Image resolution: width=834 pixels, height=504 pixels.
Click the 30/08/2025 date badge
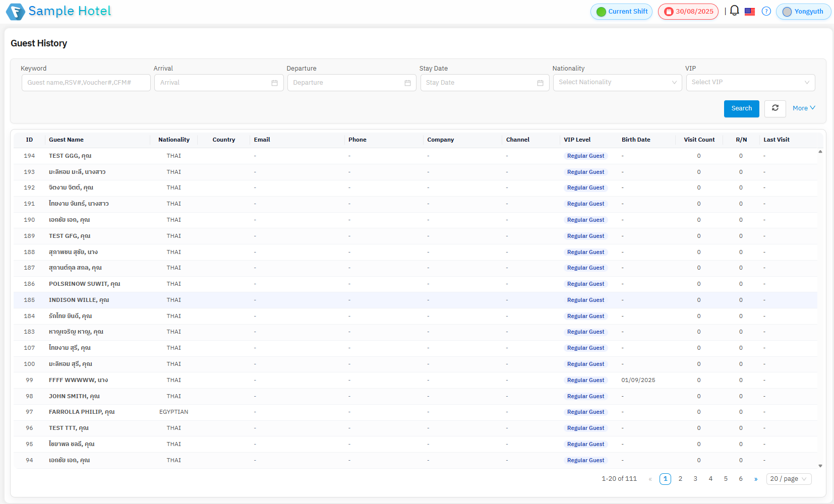click(x=688, y=12)
